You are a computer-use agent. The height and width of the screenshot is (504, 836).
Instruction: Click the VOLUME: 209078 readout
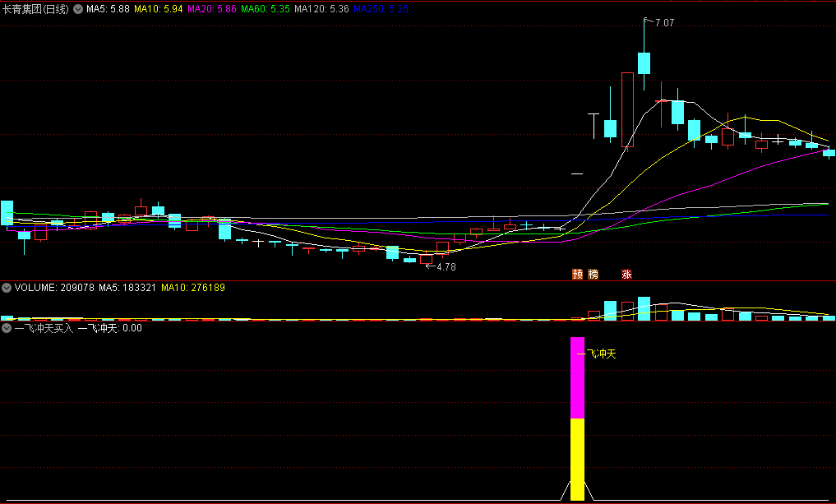pos(54,288)
